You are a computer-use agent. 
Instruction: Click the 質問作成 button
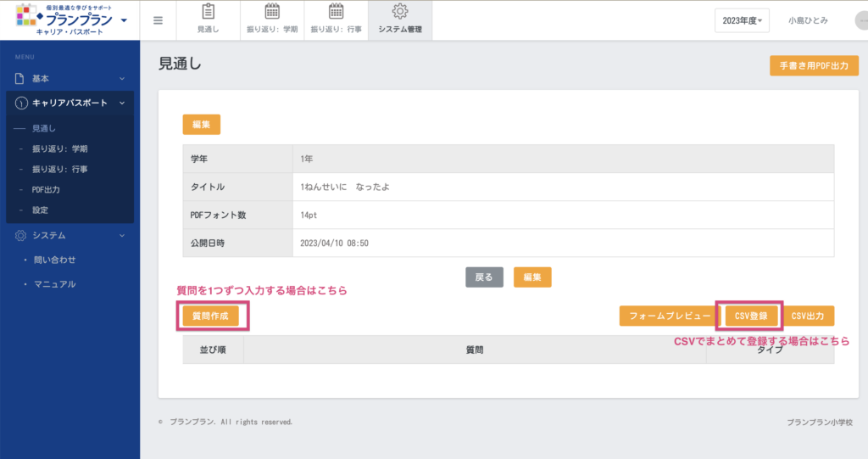[210, 316]
